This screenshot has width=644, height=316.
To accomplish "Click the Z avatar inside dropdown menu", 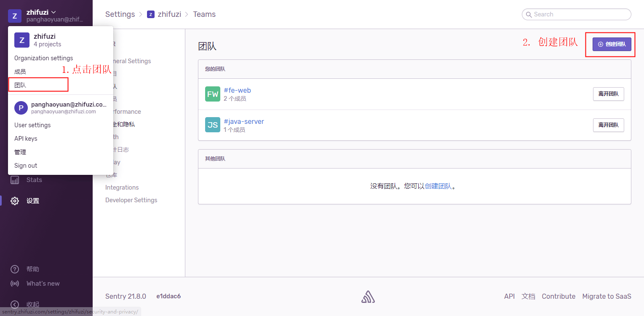I will coord(22,40).
